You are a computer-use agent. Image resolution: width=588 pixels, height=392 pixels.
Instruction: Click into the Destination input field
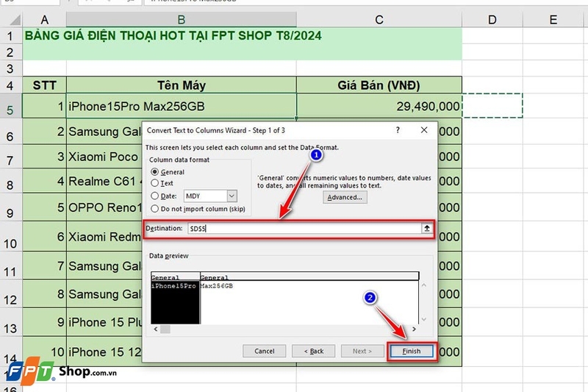[304, 229]
